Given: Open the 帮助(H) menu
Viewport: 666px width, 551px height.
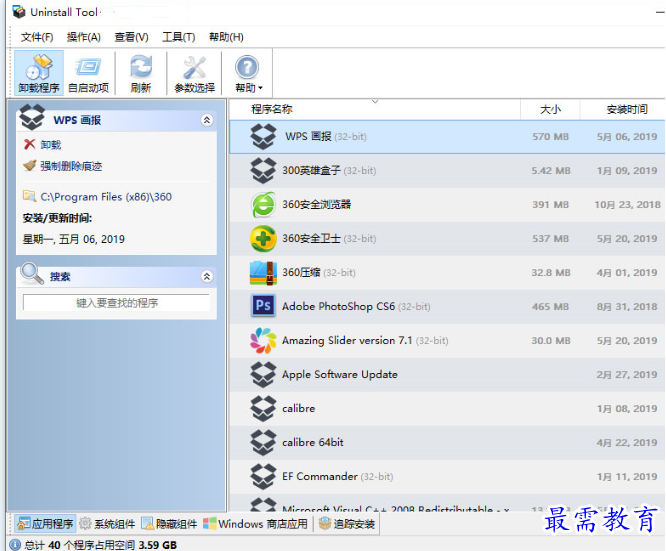Looking at the screenshot, I should point(226,37).
